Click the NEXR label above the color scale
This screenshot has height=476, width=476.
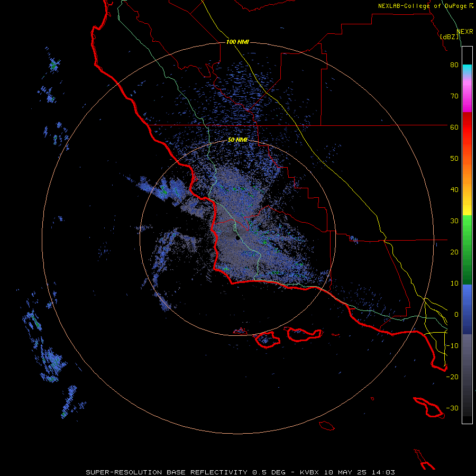(465, 32)
